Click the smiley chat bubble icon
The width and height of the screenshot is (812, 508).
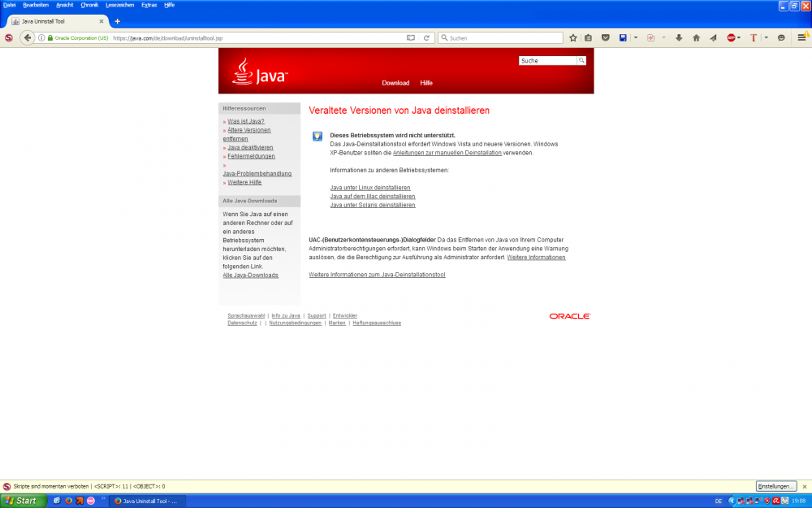coord(781,38)
